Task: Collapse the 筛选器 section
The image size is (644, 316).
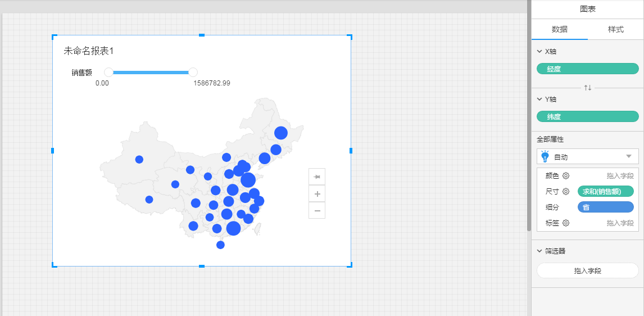Action: click(539, 251)
